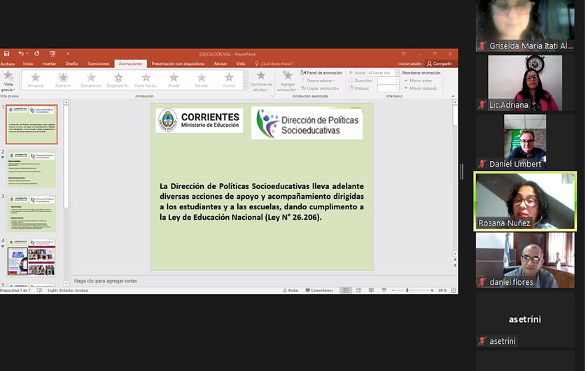Viewport: 588px width, 371px height.
Task: Click the Retraso input field
Action: click(388, 88)
